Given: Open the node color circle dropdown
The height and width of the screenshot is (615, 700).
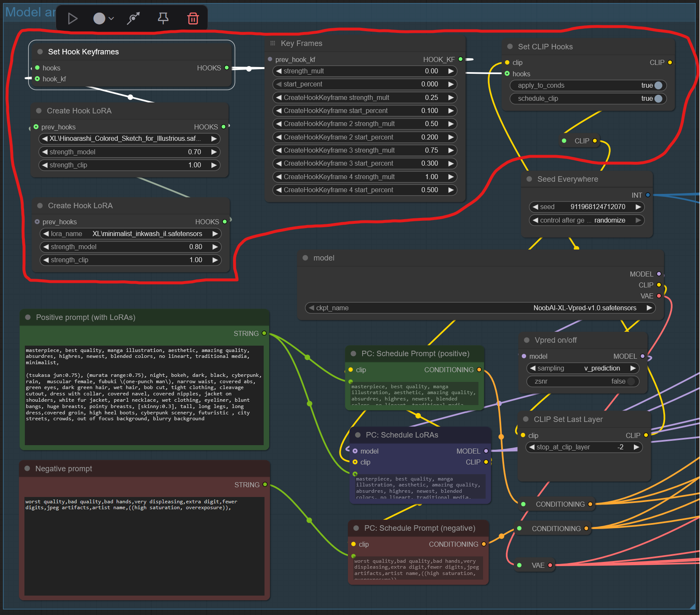Looking at the screenshot, I should click(x=103, y=19).
